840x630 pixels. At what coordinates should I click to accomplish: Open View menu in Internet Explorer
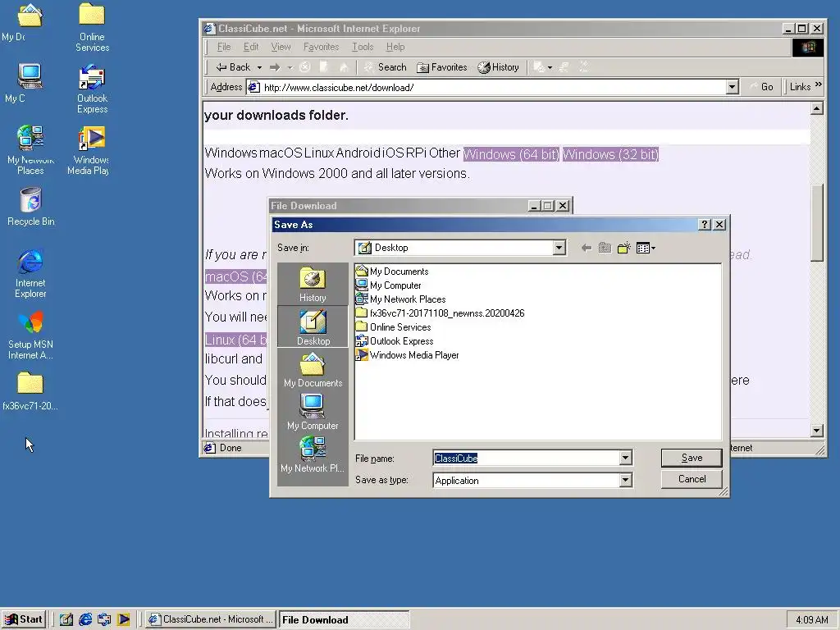coord(281,47)
